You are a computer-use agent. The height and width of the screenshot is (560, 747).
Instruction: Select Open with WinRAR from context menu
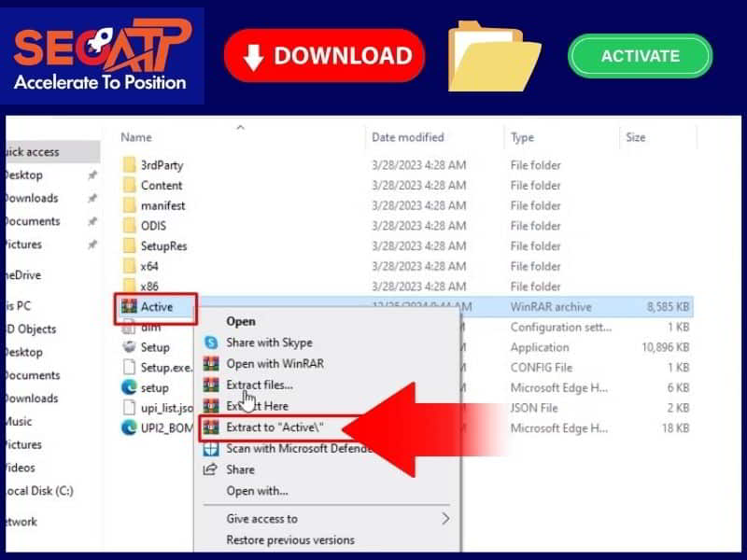tap(275, 363)
